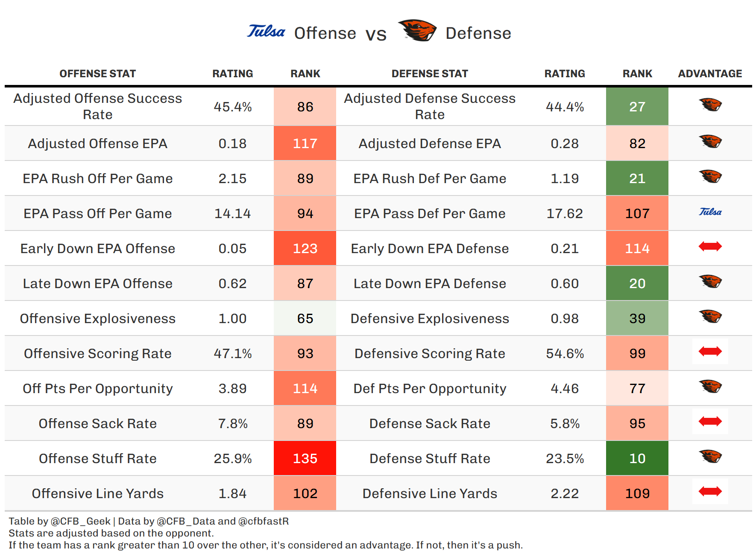This screenshot has height=560, width=756.
Task: Click the 14.14 EPA Pass Off rating
Action: point(232,214)
